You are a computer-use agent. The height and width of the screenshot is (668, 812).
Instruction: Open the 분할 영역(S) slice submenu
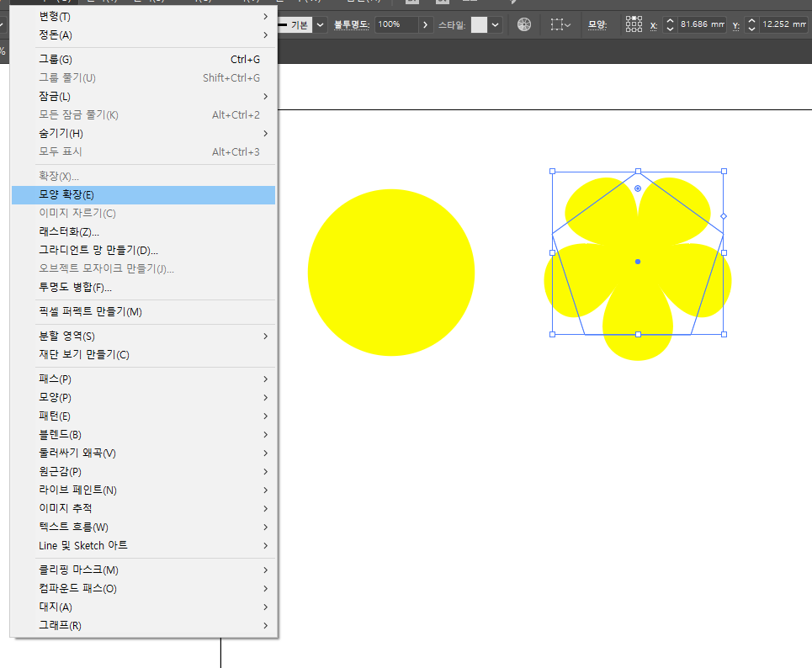pos(143,336)
